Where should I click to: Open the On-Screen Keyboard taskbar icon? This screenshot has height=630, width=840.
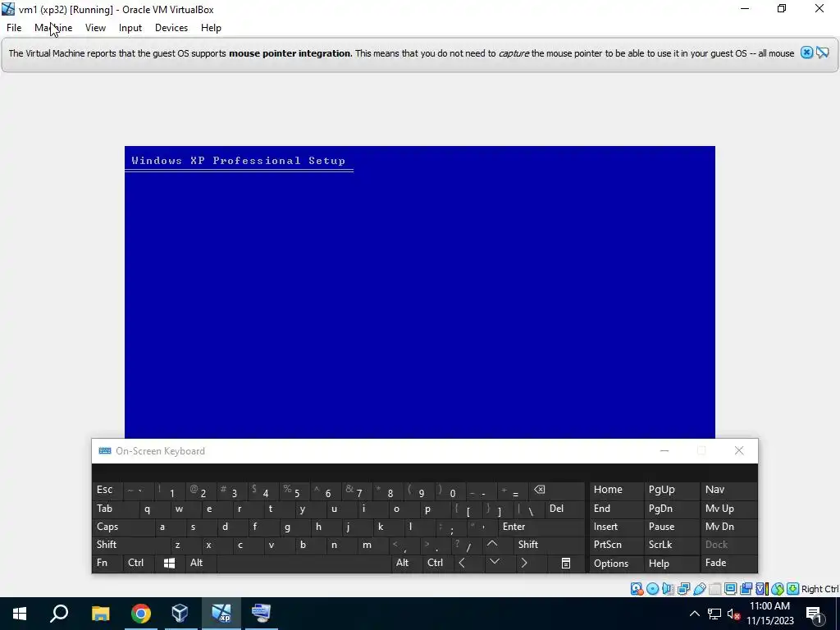tap(262, 614)
